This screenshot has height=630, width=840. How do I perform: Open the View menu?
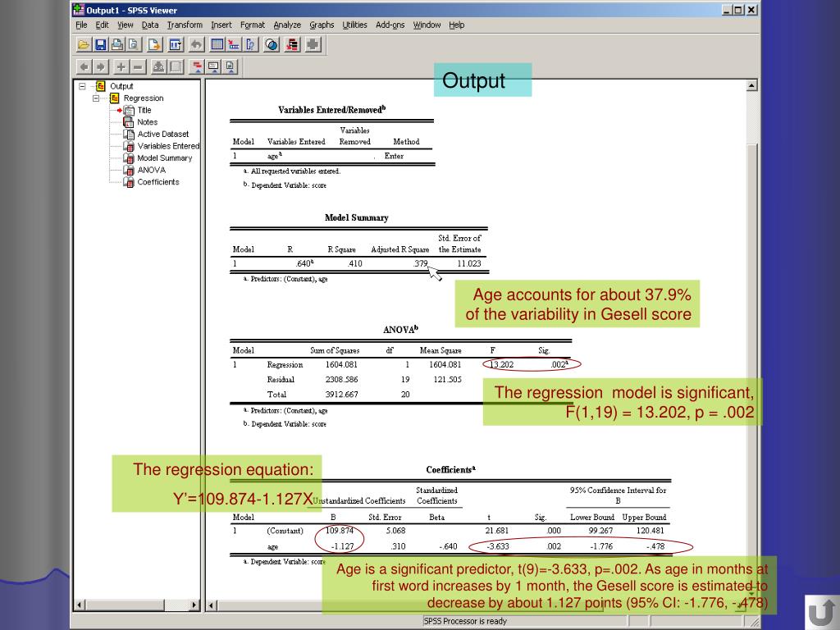[126, 25]
